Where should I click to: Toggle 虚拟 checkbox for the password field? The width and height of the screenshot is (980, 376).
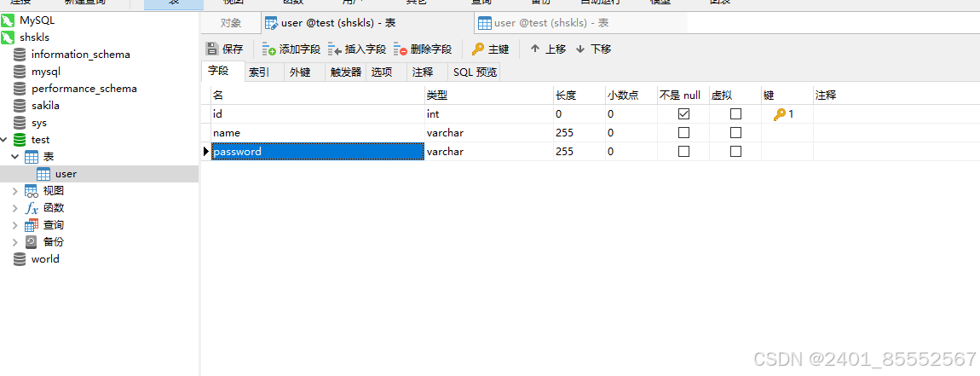coord(735,152)
